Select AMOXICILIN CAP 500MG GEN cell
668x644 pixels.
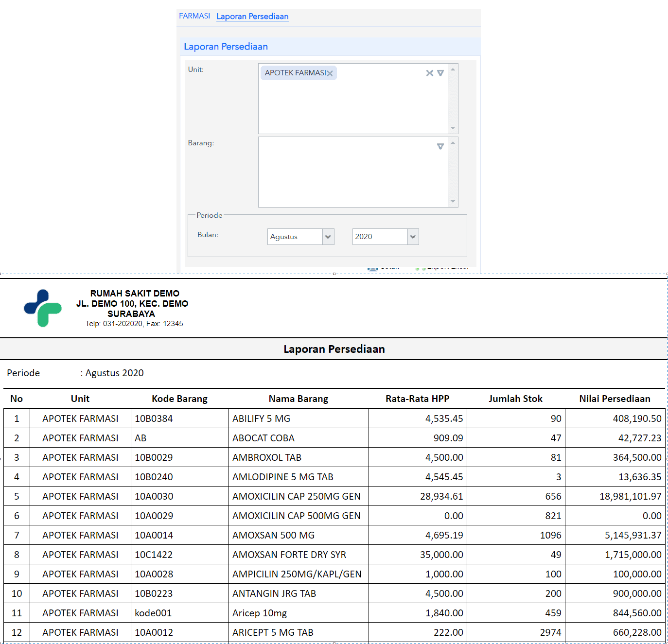[299, 516]
